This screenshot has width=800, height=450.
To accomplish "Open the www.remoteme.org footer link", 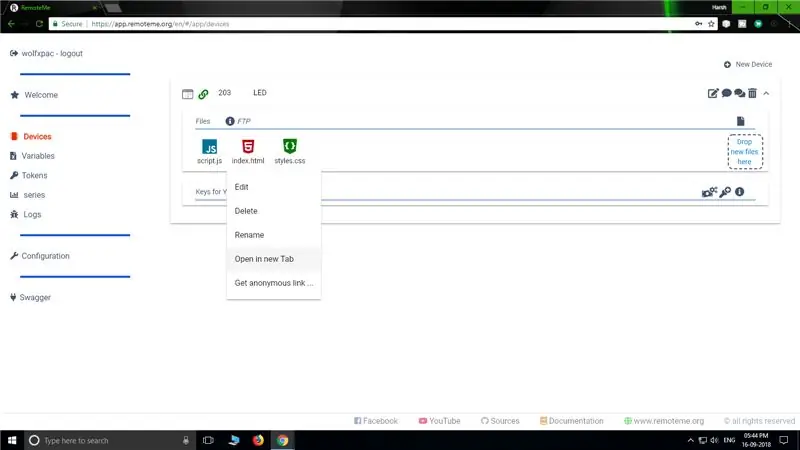I will coord(664,421).
